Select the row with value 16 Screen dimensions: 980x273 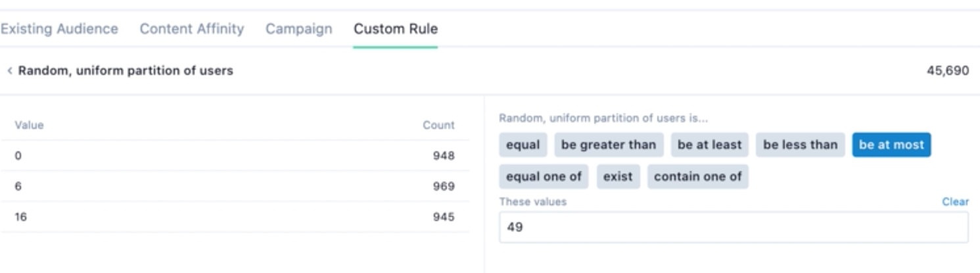235,217
